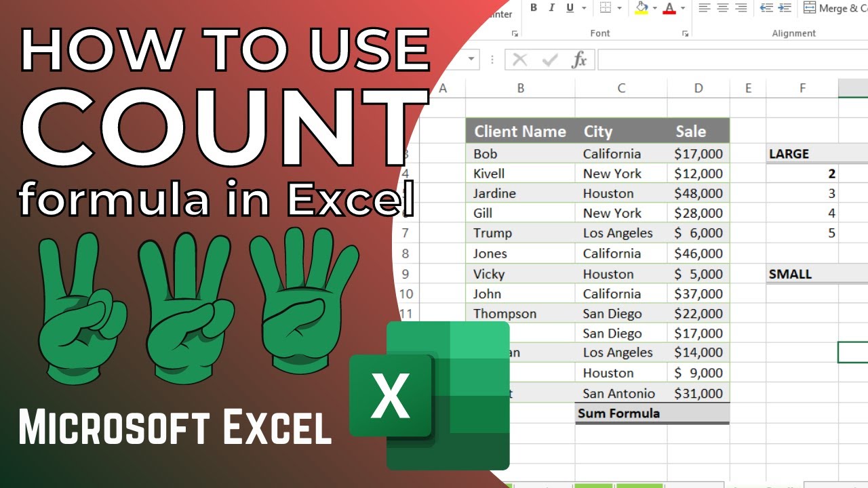
Task: Select the $31,000 sale cell
Action: (698, 393)
